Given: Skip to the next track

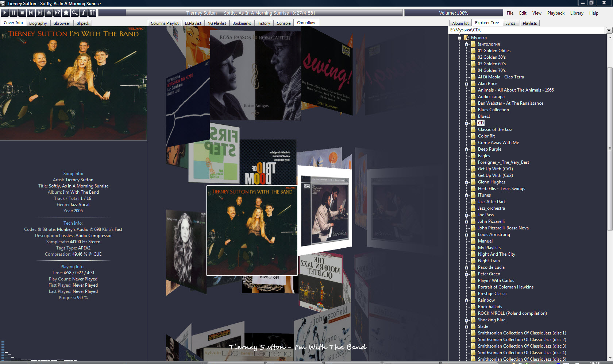Looking at the screenshot, I should (40, 13).
